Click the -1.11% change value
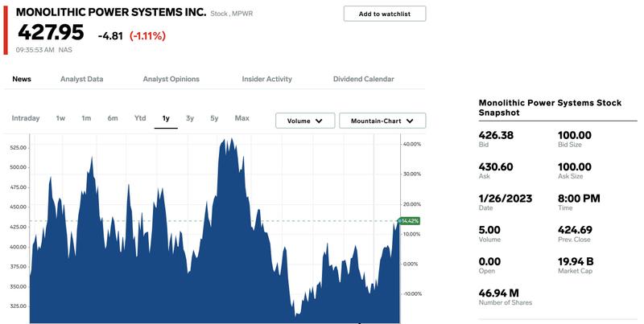This screenshot has width=644, height=324. (147, 35)
